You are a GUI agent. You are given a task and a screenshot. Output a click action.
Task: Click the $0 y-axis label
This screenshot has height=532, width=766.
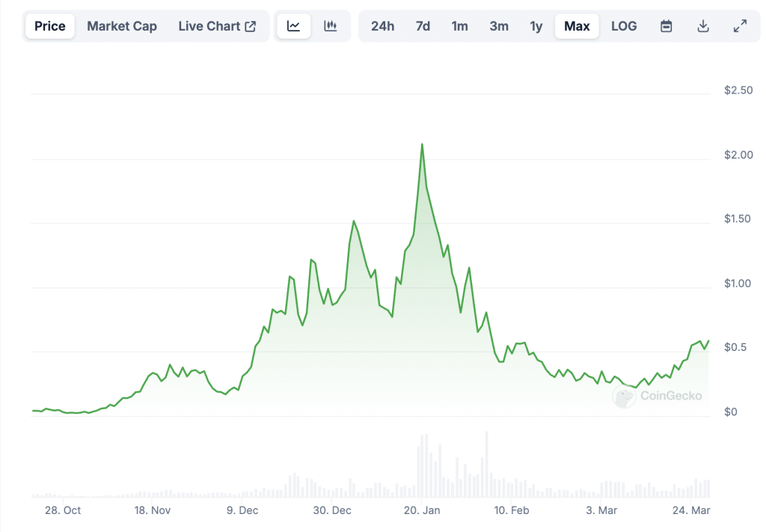coord(731,412)
